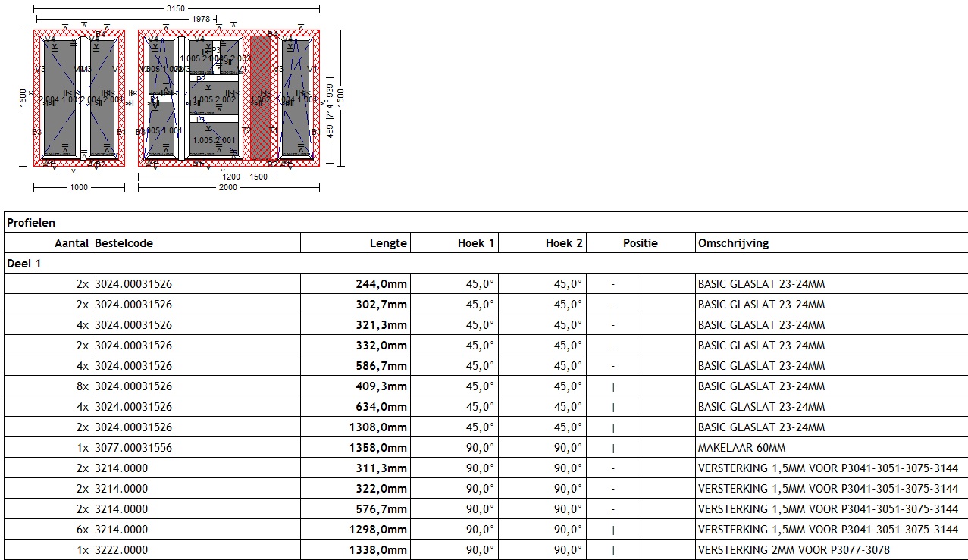
Task: Select the "Positie" column header
Action: 641,243
